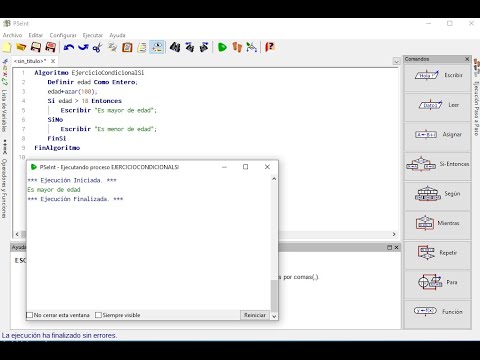Open the Ejecutar menu
The width and height of the screenshot is (480, 360).
coord(93,35)
